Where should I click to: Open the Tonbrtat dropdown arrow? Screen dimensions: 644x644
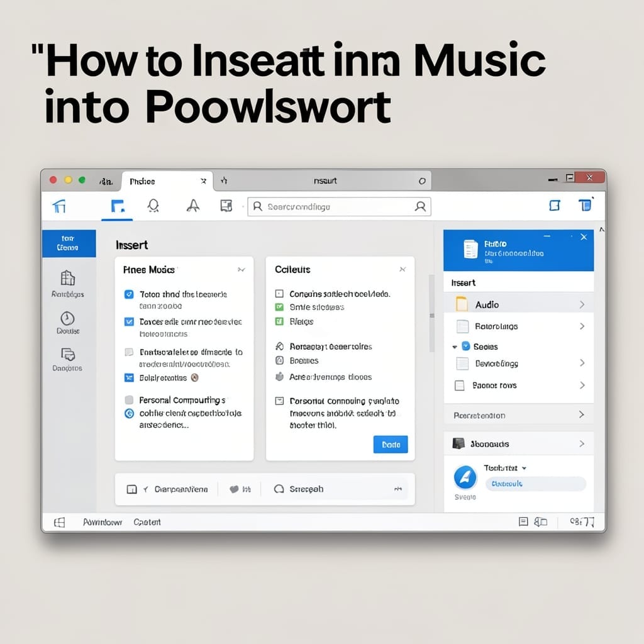524,468
